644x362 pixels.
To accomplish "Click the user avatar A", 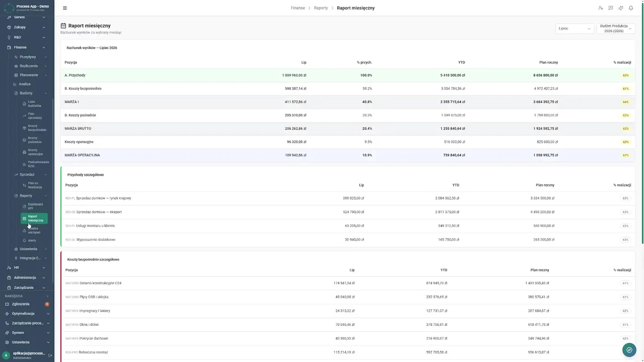I will (x=6, y=355).
